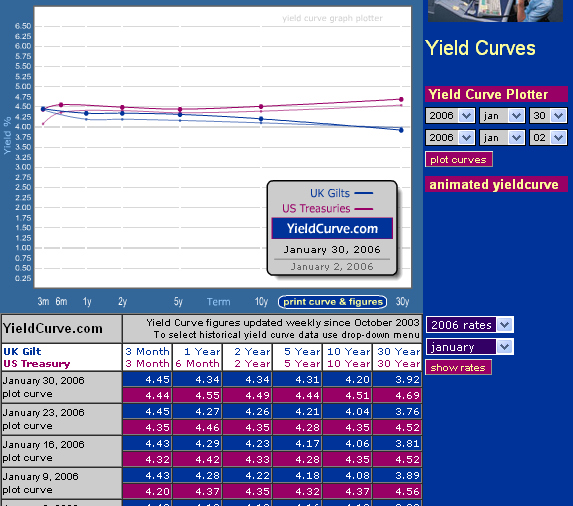Select January 30 US 6 Month value 4.55
Screen dimensions: 573x506
point(197,395)
